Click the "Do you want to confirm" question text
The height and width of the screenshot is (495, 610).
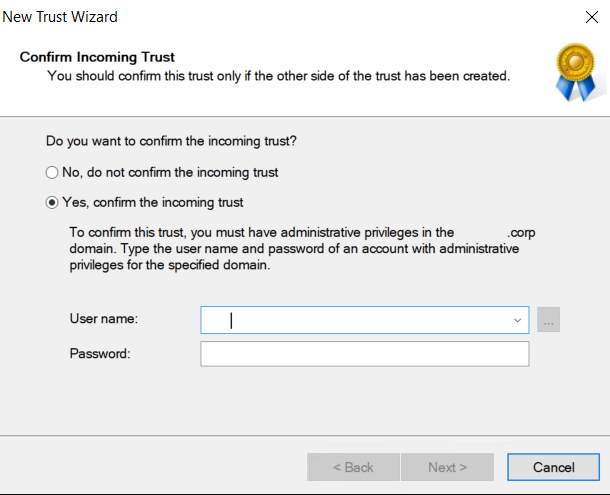pyautogui.click(x=171, y=142)
